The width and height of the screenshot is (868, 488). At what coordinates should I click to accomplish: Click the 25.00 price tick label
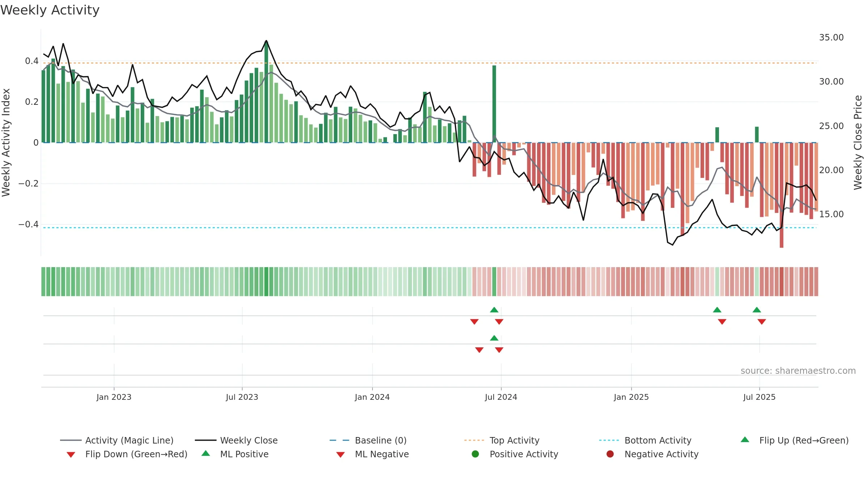831,126
